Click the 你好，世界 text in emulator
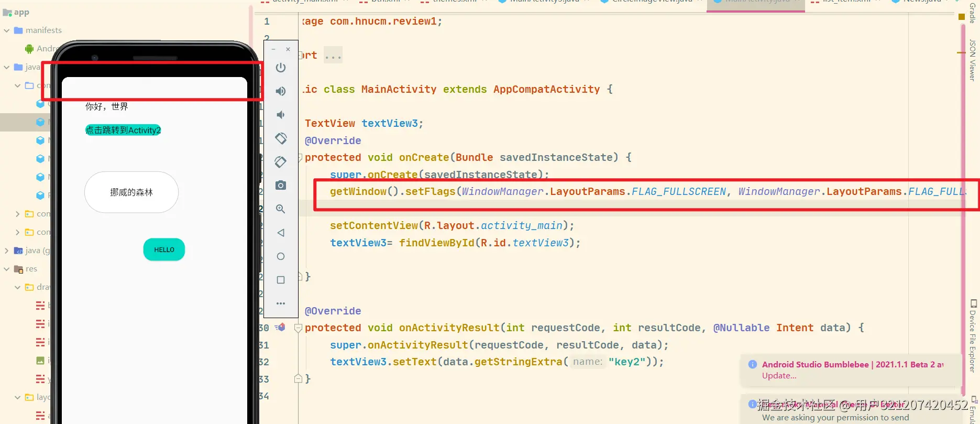 tap(107, 106)
